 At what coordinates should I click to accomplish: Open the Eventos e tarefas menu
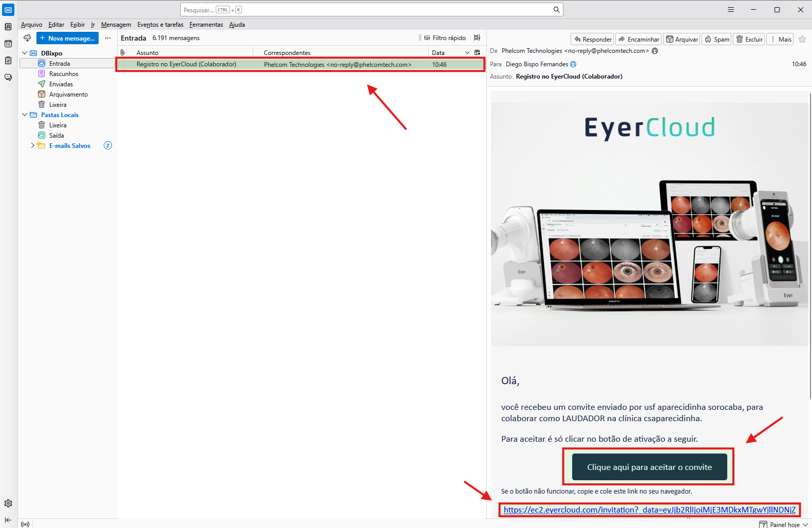click(x=160, y=25)
